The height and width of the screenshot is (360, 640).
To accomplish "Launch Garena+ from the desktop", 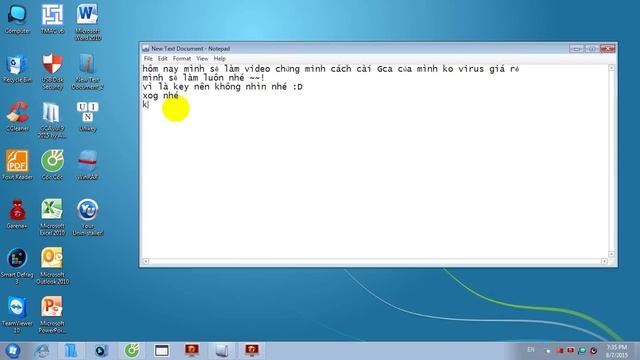I will [x=17, y=214].
